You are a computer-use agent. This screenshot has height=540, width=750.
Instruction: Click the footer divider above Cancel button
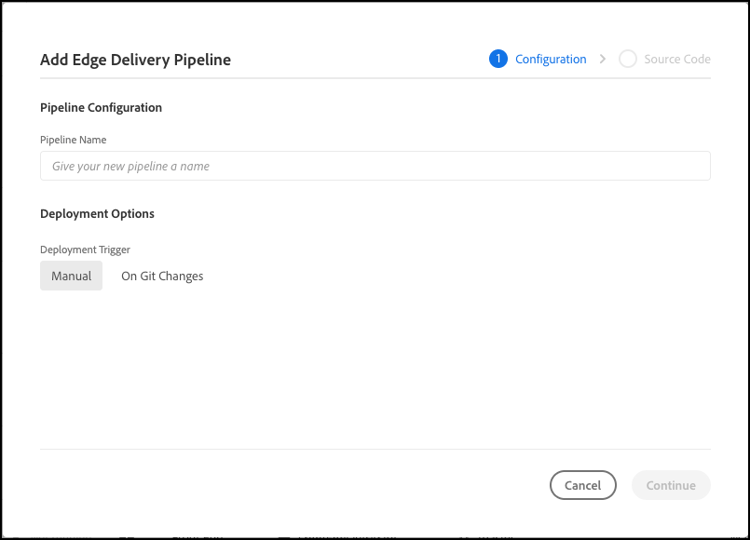click(x=375, y=449)
